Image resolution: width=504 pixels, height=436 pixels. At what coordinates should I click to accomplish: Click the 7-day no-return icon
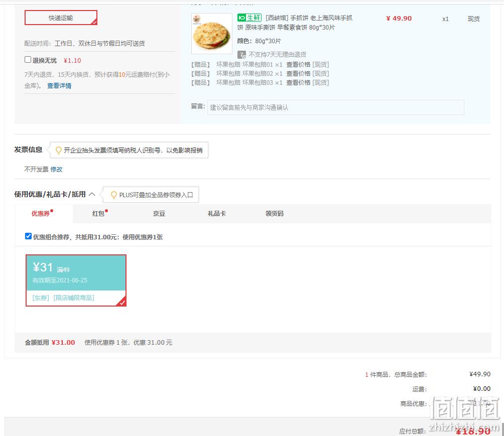(x=241, y=55)
